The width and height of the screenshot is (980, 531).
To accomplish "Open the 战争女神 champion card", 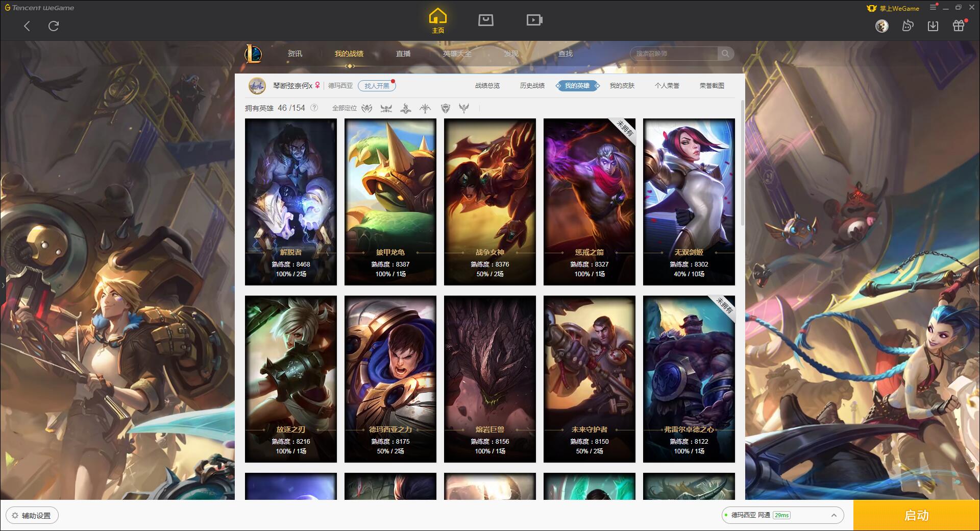I will pyautogui.click(x=490, y=202).
